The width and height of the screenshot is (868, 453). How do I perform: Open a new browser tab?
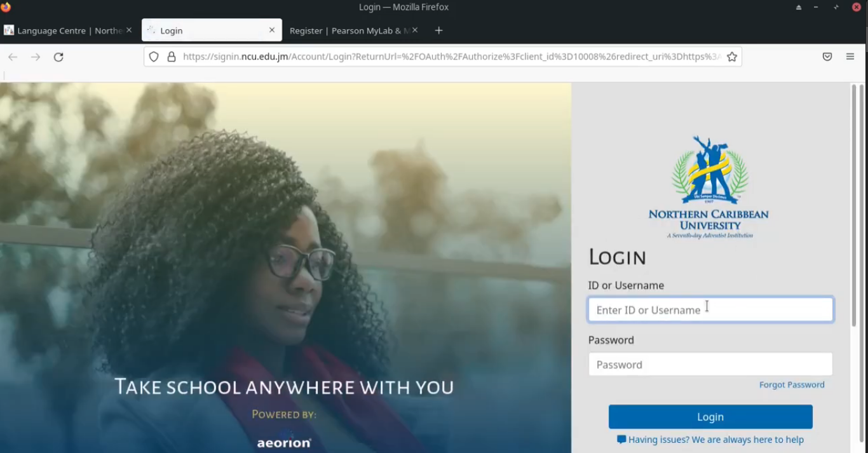(x=438, y=30)
